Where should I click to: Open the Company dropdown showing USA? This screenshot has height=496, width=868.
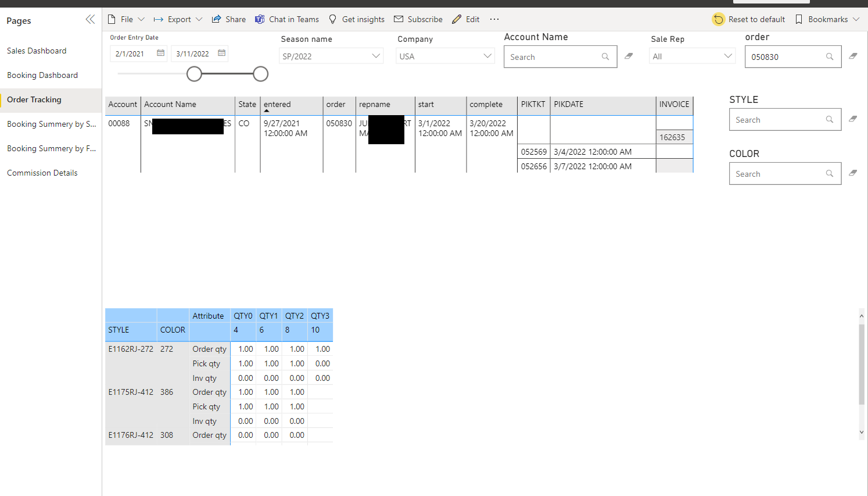coord(488,56)
